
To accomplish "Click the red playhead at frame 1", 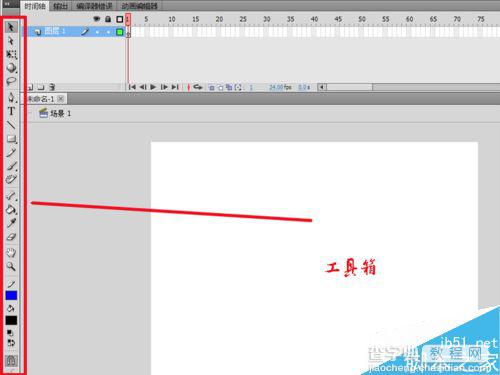I will (128, 19).
